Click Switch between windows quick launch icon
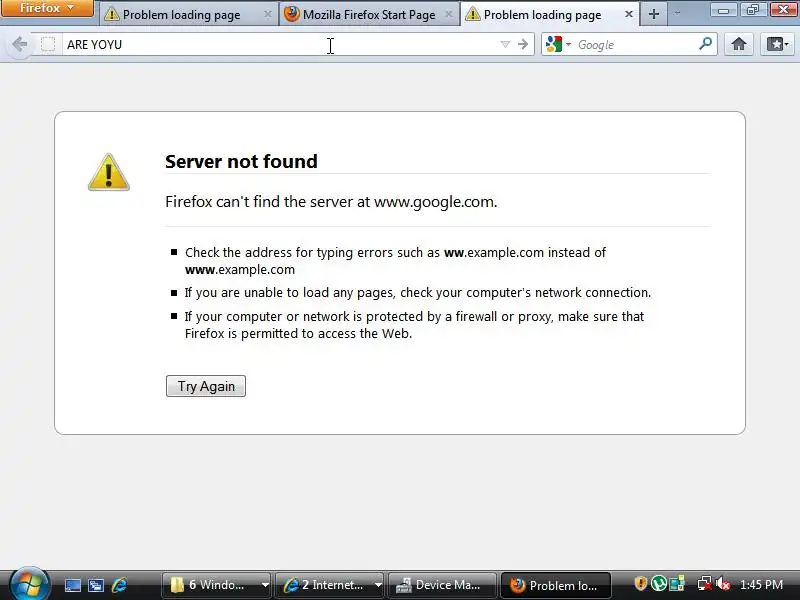This screenshot has height=600, width=800. (x=96, y=585)
